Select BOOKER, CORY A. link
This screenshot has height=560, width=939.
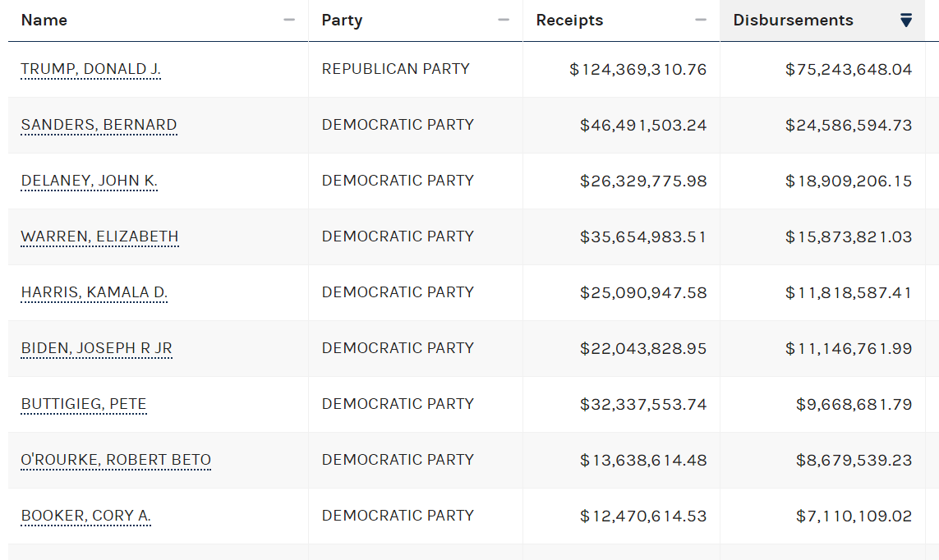click(x=86, y=516)
